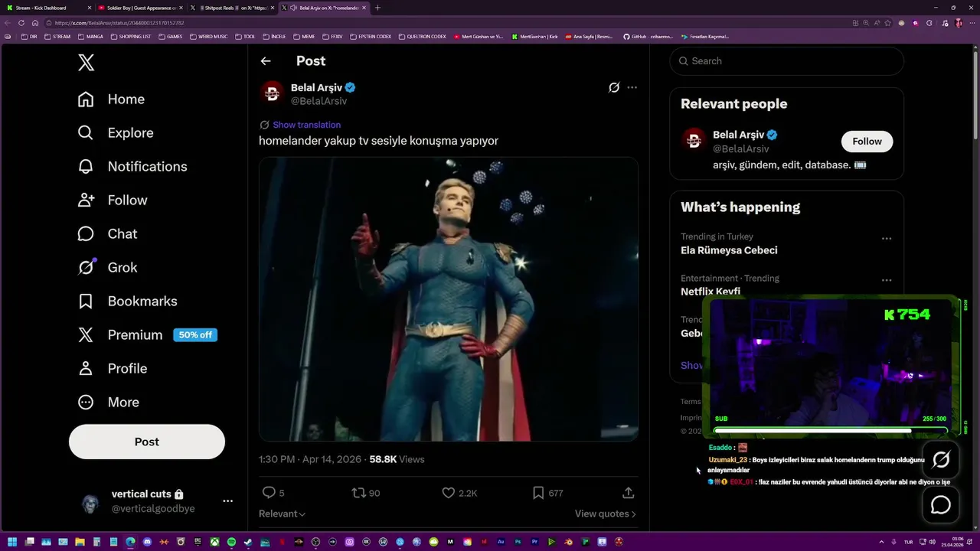Open the Relevant sort dropdown
The height and width of the screenshot is (551, 980).
click(282, 514)
